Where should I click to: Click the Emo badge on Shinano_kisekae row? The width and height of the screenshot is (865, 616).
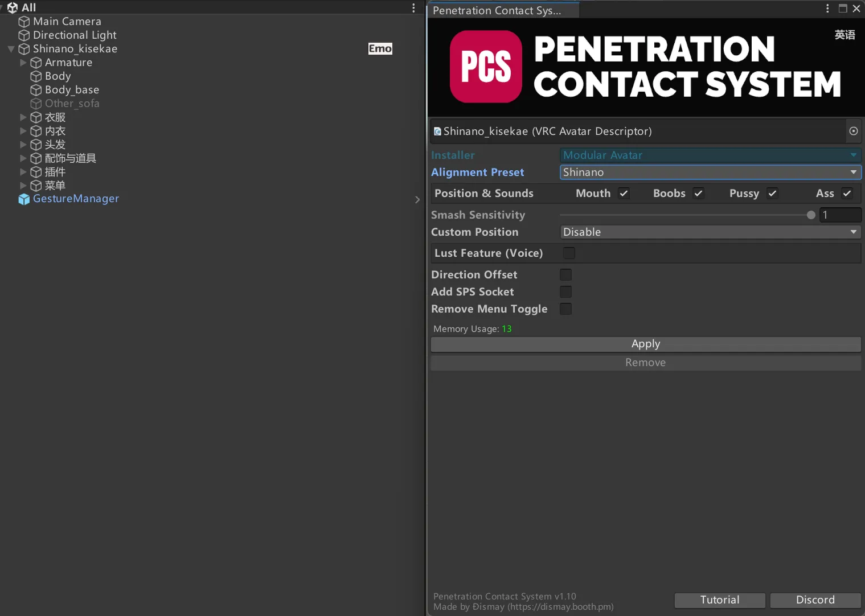pos(380,49)
